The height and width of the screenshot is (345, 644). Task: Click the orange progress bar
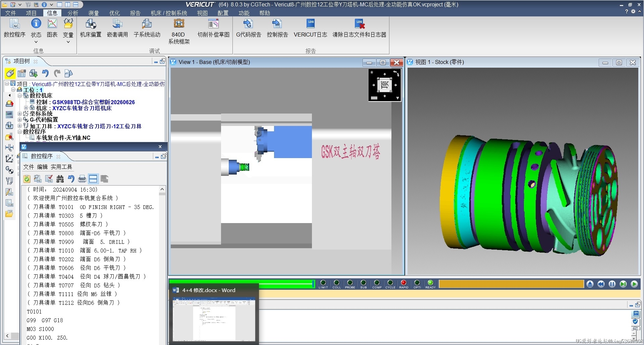point(511,284)
